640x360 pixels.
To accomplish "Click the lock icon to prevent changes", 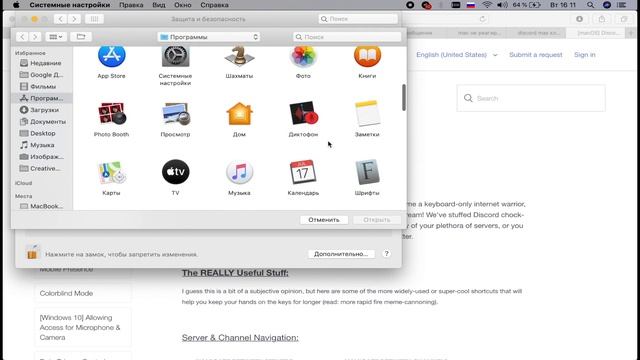I will [x=32, y=252].
